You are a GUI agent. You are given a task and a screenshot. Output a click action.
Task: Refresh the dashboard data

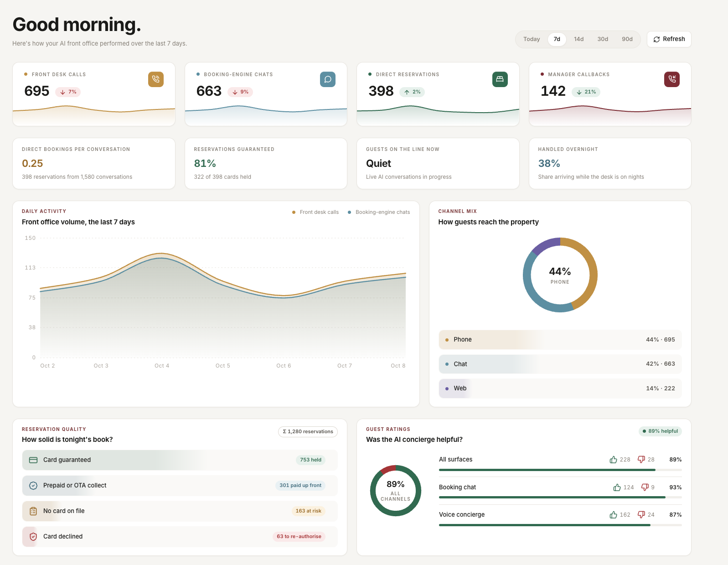669,39
